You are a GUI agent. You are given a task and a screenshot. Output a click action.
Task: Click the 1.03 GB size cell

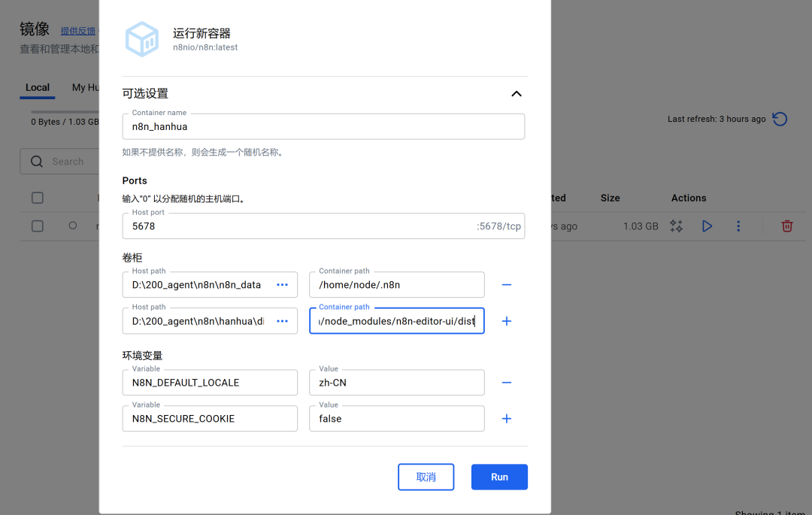641,226
